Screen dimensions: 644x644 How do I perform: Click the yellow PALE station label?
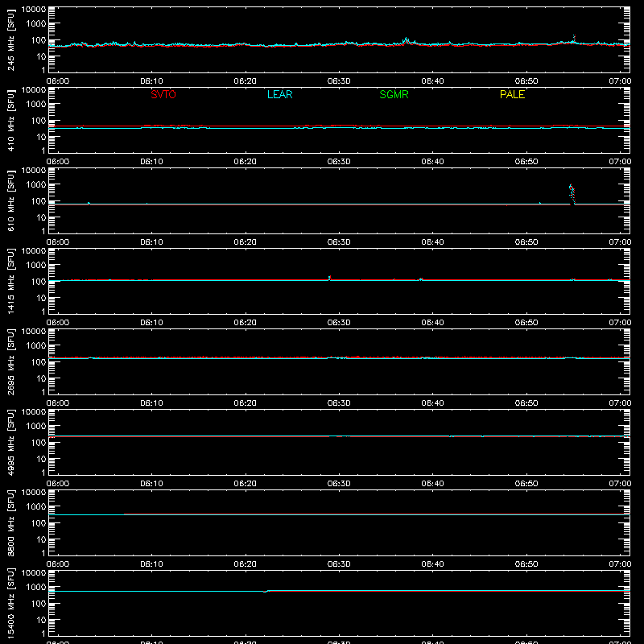512,94
